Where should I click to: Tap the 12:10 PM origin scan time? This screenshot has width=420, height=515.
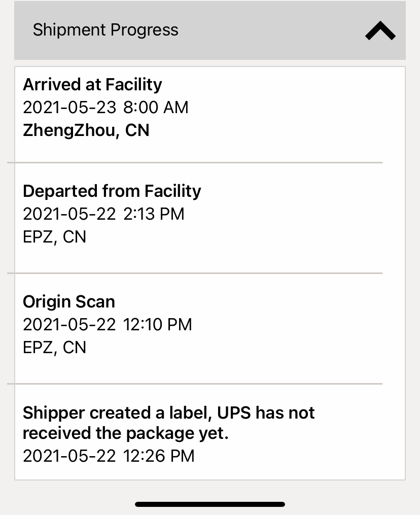158,324
